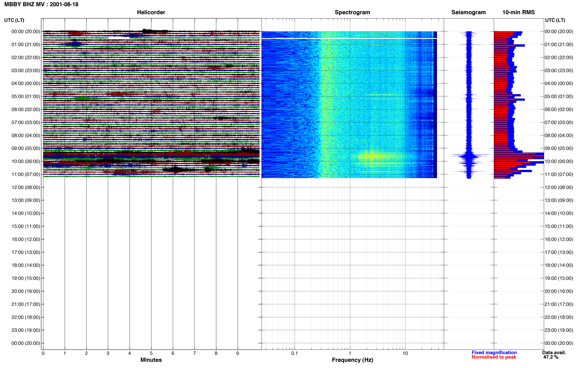Click 07:00 (03:00) on the helicorder time axis
This screenshot has width=588, height=368.
(26, 122)
